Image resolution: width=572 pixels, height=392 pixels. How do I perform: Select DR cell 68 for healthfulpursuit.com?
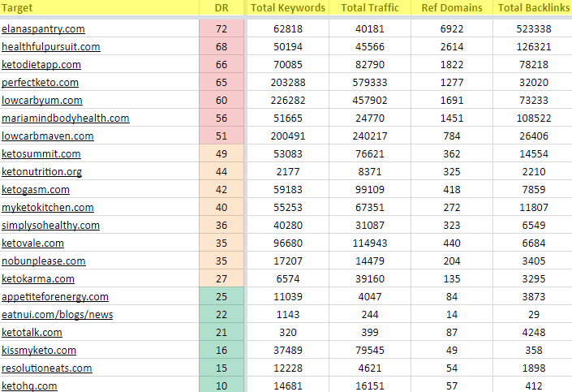(221, 47)
